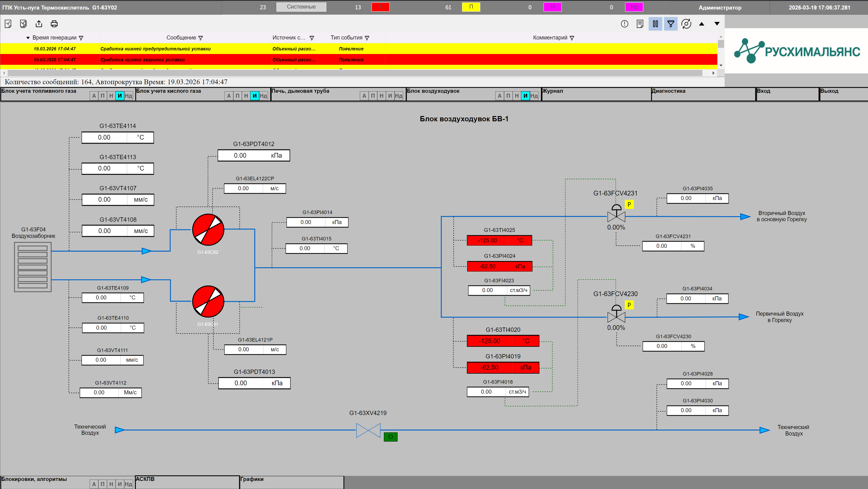Viewport: 868px width, 489px height.
Task: Open filter for Комментарий column
Action: click(x=572, y=38)
